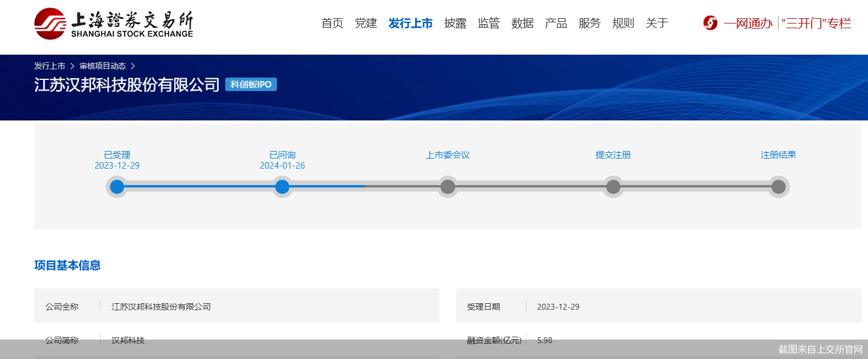The width and height of the screenshot is (868, 359).
Task: Open the 产品 navigation menu
Action: pos(555,23)
